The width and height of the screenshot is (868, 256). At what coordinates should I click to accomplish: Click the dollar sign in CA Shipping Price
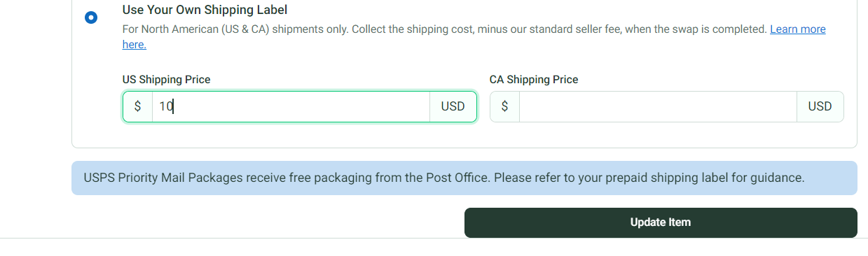tap(504, 106)
